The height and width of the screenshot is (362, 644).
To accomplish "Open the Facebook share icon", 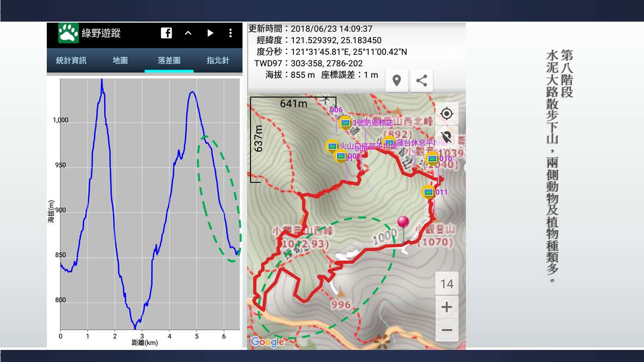I will 167,33.
